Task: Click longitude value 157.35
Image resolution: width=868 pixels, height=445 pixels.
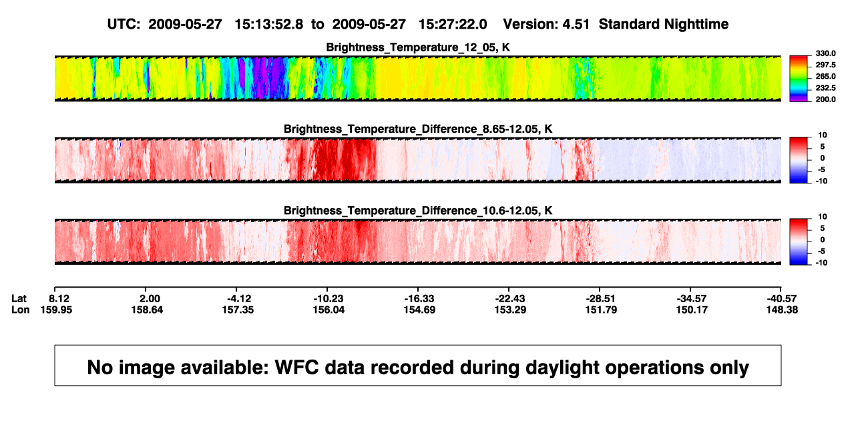Action: click(x=239, y=310)
